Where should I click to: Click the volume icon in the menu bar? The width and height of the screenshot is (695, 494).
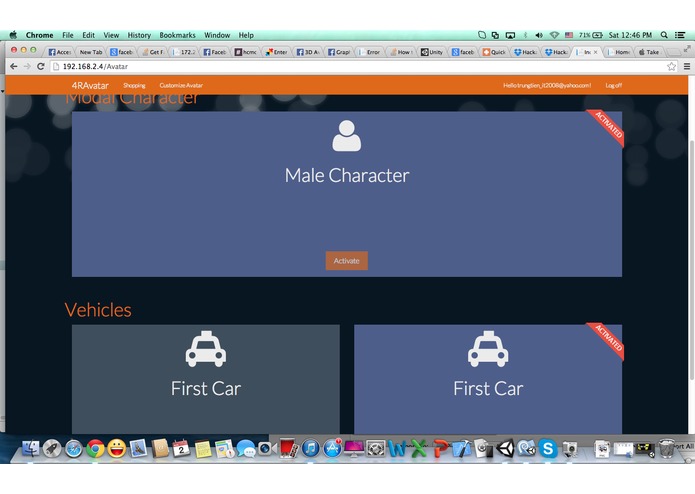[539, 35]
